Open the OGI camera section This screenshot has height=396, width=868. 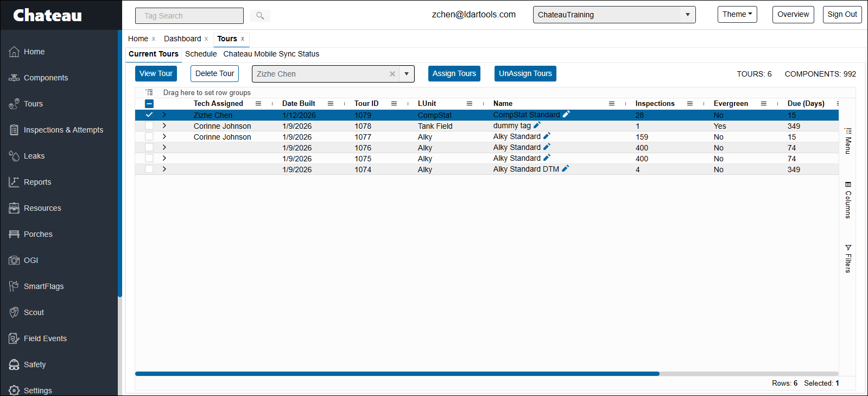click(x=30, y=260)
